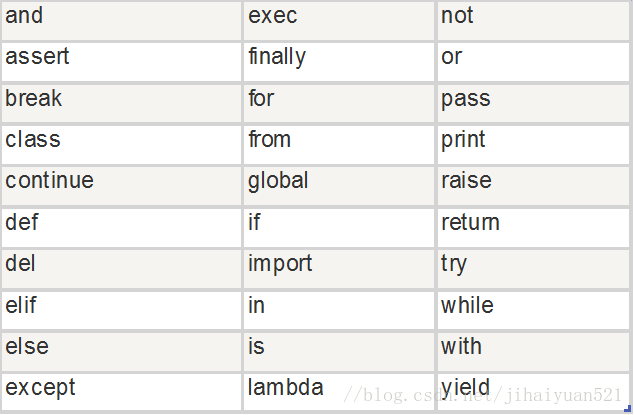
Task: Click the 'while' table cell
Action: [x=533, y=310]
